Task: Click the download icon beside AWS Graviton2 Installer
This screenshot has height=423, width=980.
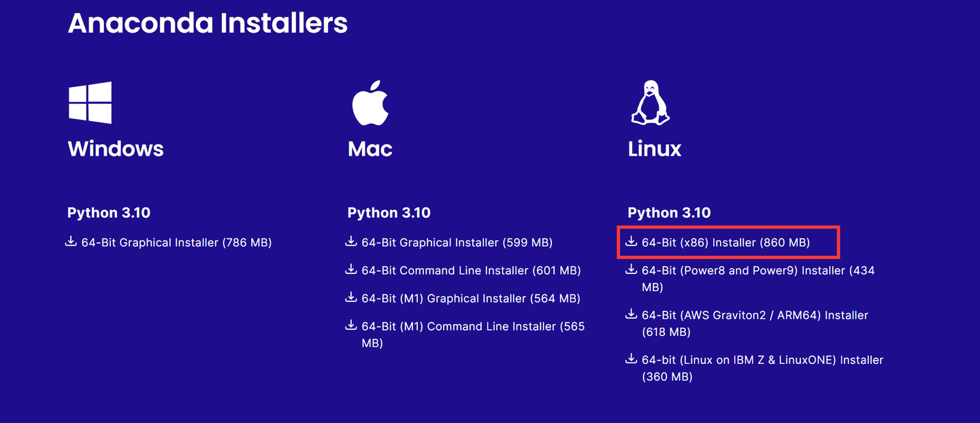Action: [x=631, y=315]
